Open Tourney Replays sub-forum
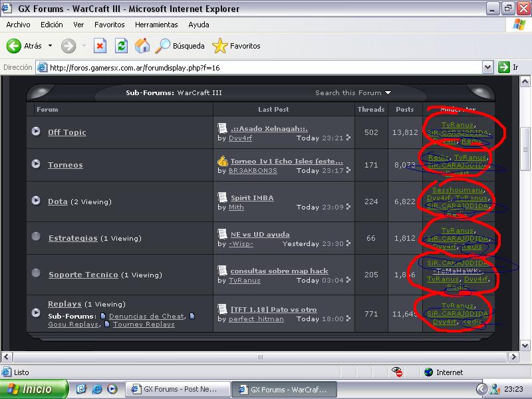This screenshot has height=399, width=532. 144,325
